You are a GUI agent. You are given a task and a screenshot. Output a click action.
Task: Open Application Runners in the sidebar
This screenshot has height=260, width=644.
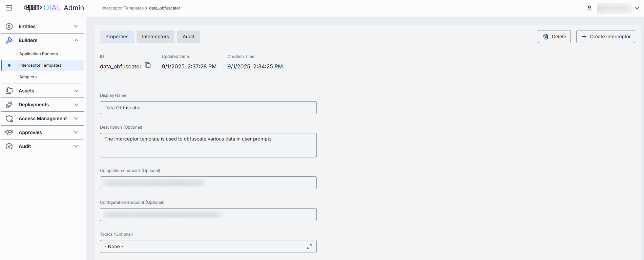[39, 54]
